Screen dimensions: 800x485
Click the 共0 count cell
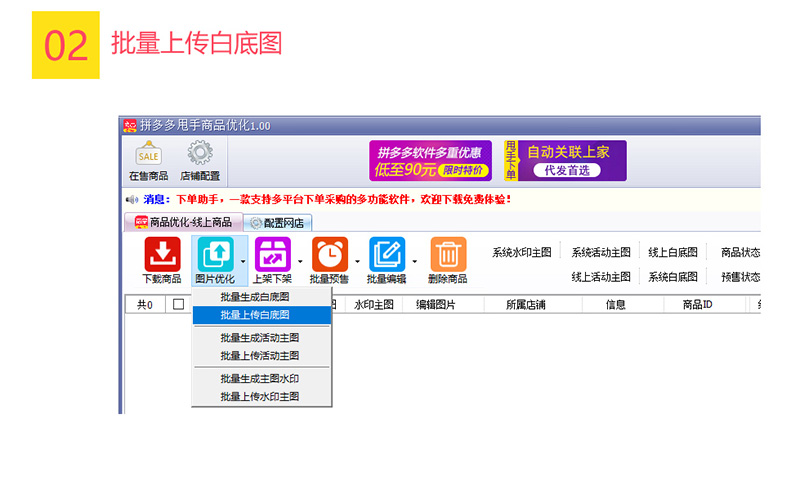tap(145, 305)
